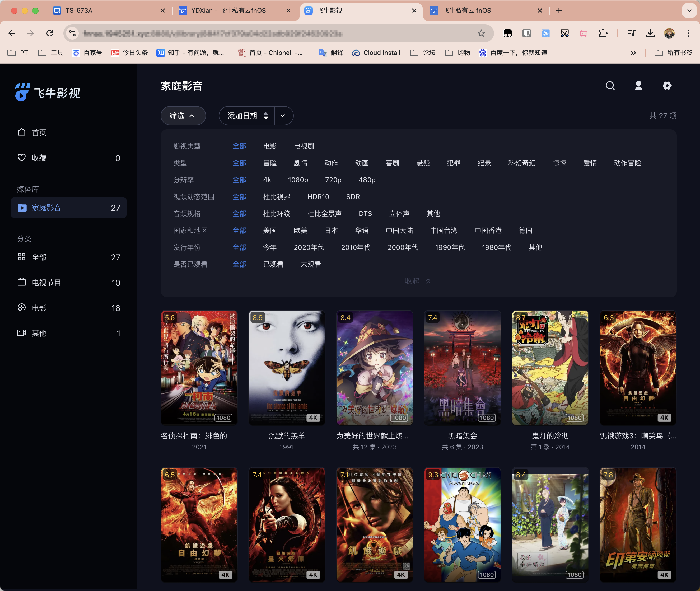The image size is (700, 591).
Task: Click the 飞牛影视 logo
Action: click(x=47, y=92)
